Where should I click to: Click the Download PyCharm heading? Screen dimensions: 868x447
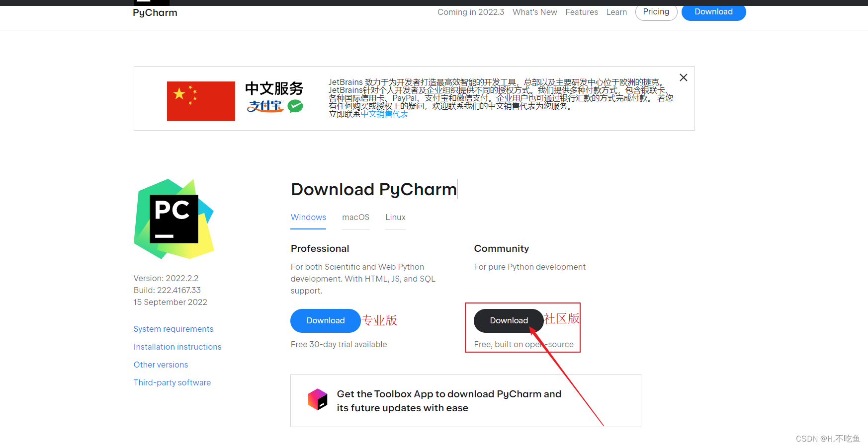tap(373, 189)
